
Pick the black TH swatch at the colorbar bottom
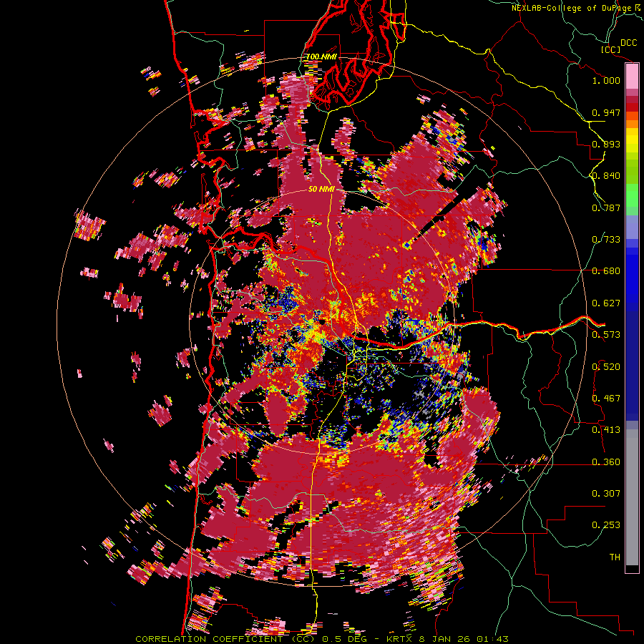(x=632, y=569)
